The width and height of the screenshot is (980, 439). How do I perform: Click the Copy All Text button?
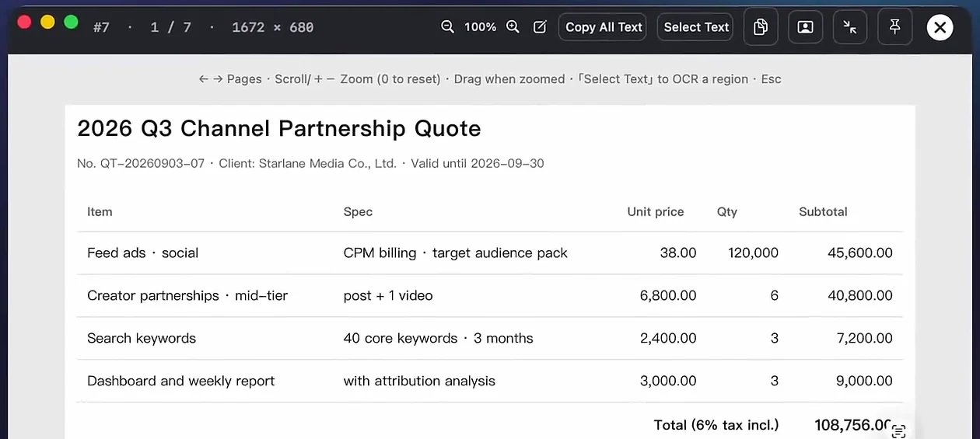click(604, 27)
